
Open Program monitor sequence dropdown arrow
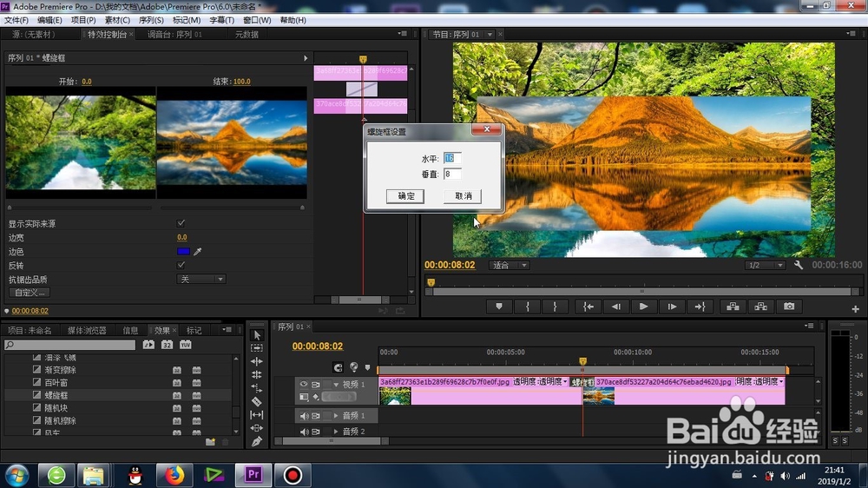pos(490,35)
